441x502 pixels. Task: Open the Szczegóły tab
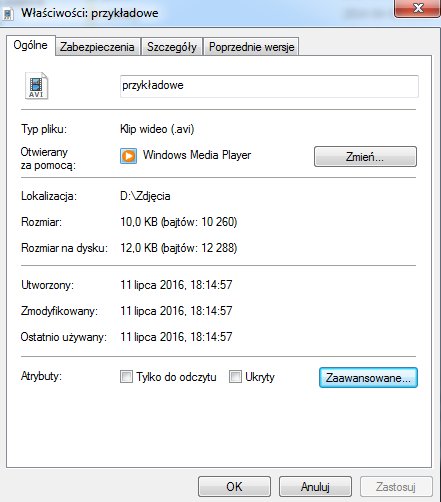point(172,47)
